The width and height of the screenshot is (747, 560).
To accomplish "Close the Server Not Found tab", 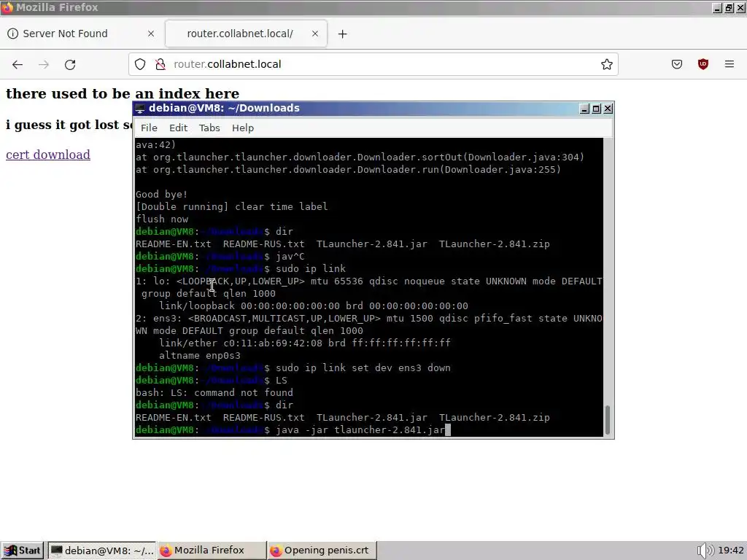I will pyautogui.click(x=151, y=34).
